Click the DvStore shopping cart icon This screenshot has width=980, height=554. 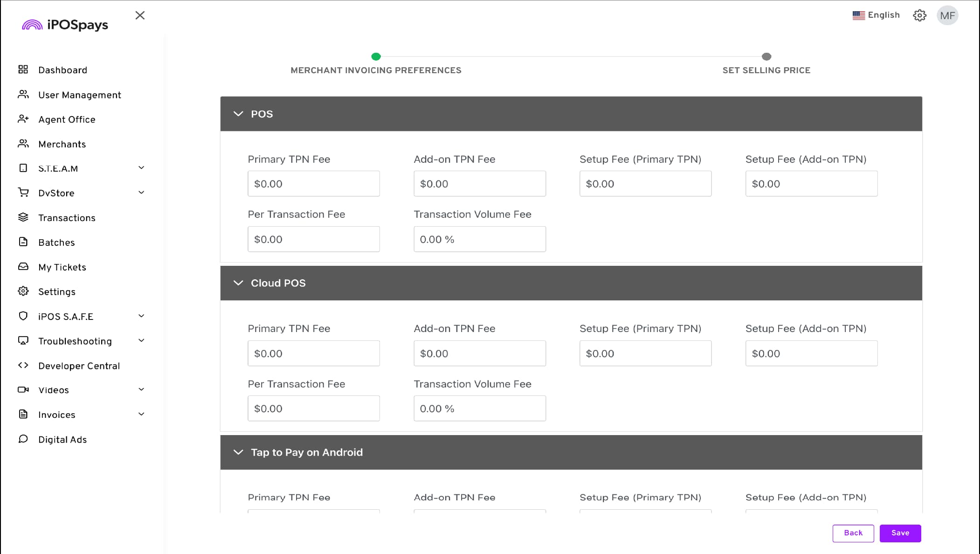[23, 192]
